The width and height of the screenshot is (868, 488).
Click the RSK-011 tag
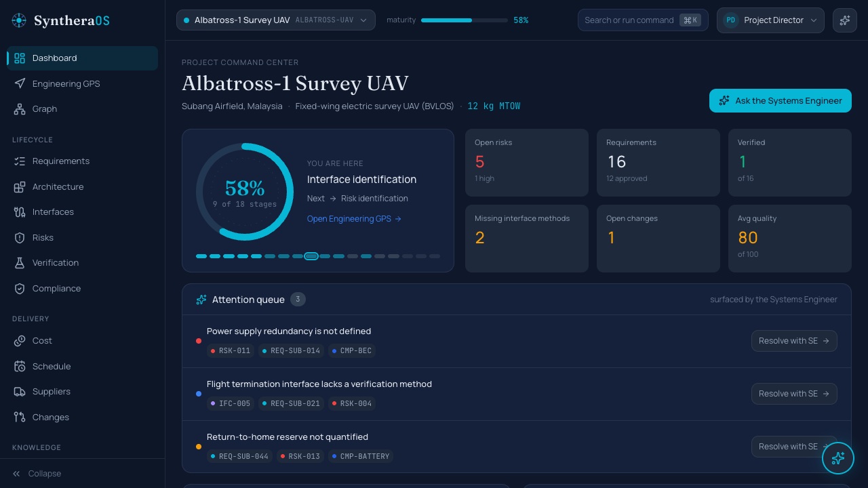(x=231, y=351)
